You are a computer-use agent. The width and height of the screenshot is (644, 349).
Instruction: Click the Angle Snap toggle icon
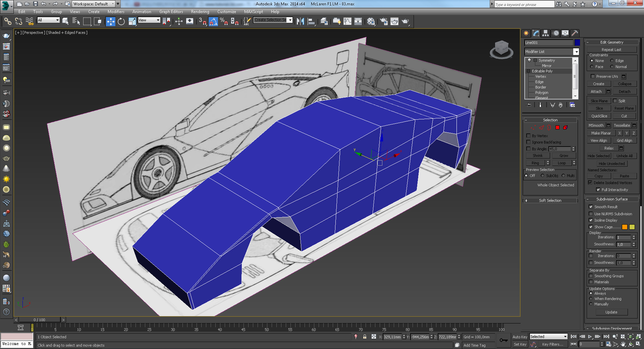click(213, 21)
